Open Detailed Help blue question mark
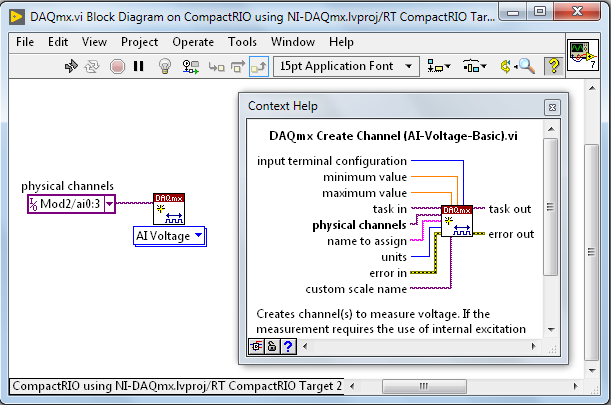611x405 pixels. (x=287, y=346)
